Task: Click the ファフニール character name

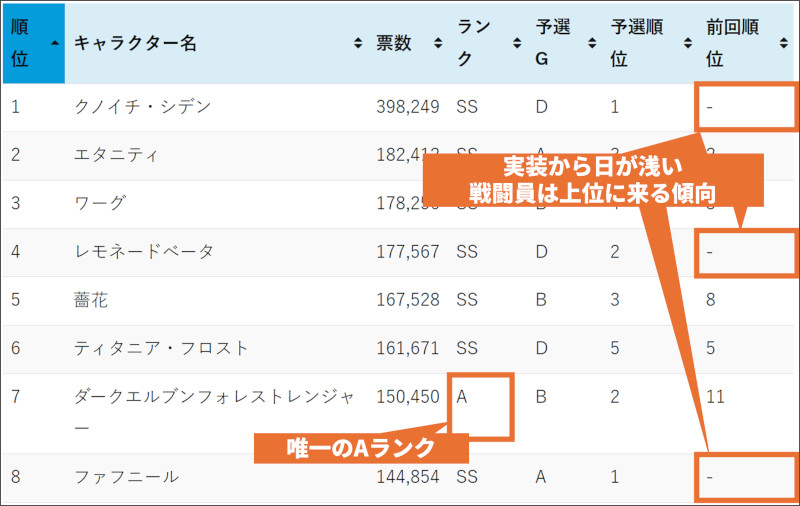Action: 126,477
